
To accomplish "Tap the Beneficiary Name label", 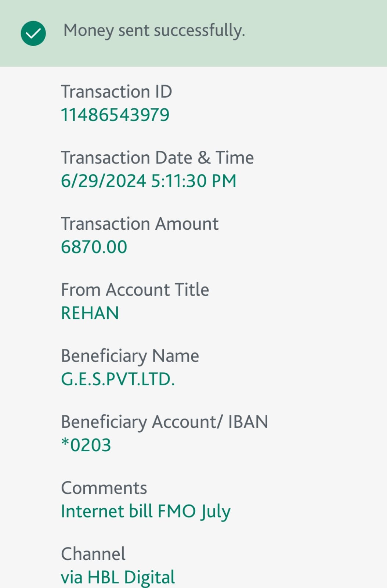I will pyautogui.click(x=130, y=356).
